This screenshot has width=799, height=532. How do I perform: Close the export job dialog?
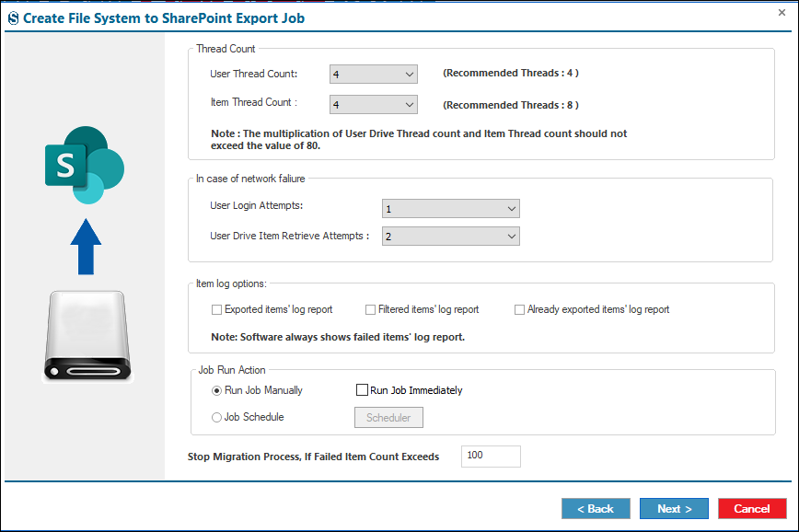tap(782, 12)
